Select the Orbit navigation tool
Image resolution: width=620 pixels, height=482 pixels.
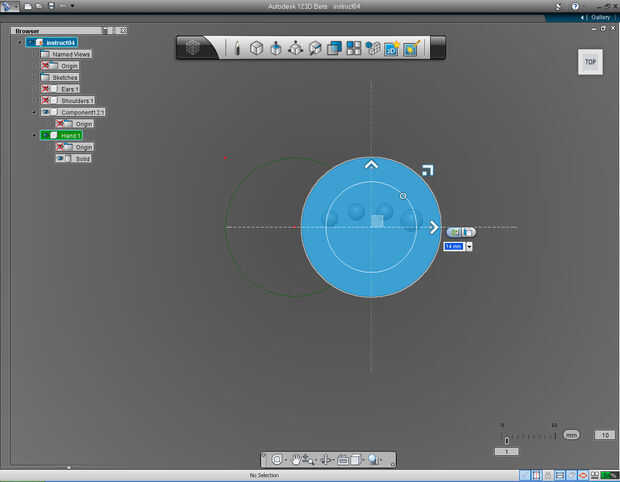pos(277,460)
